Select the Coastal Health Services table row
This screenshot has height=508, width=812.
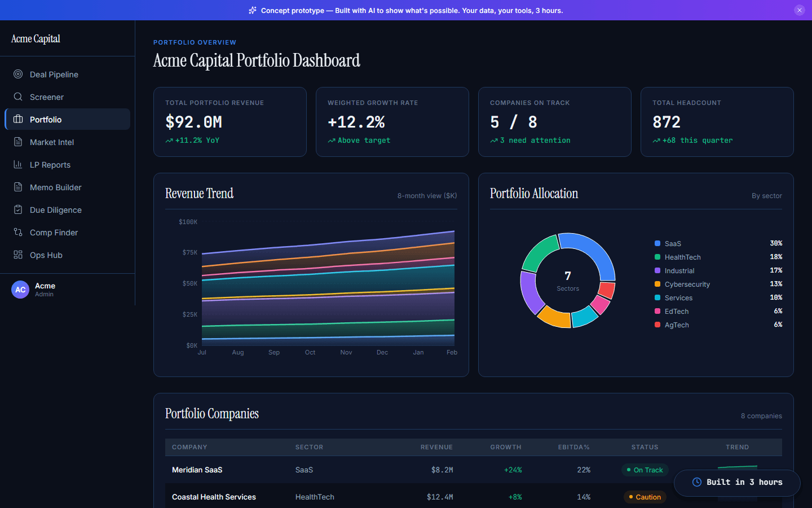(x=395, y=497)
